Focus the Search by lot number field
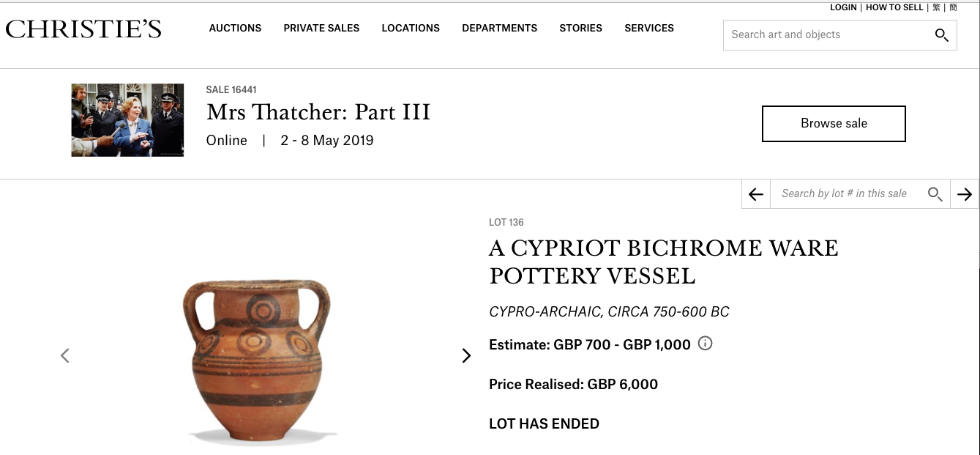This screenshot has width=980, height=455. pyautogui.click(x=844, y=194)
